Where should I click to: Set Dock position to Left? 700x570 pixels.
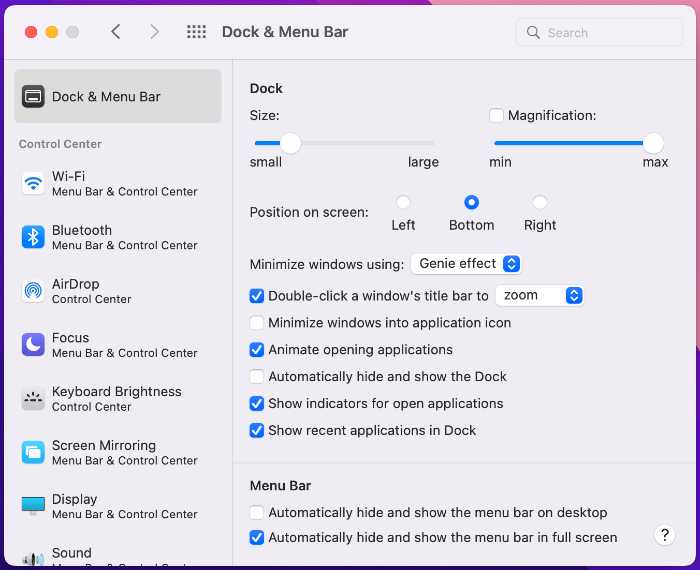(x=403, y=202)
